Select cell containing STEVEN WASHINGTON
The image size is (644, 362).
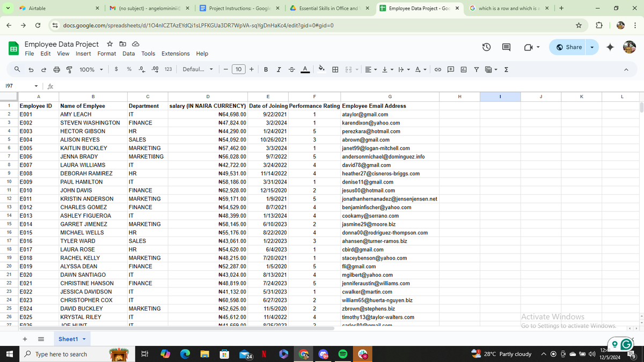coord(92,123)
